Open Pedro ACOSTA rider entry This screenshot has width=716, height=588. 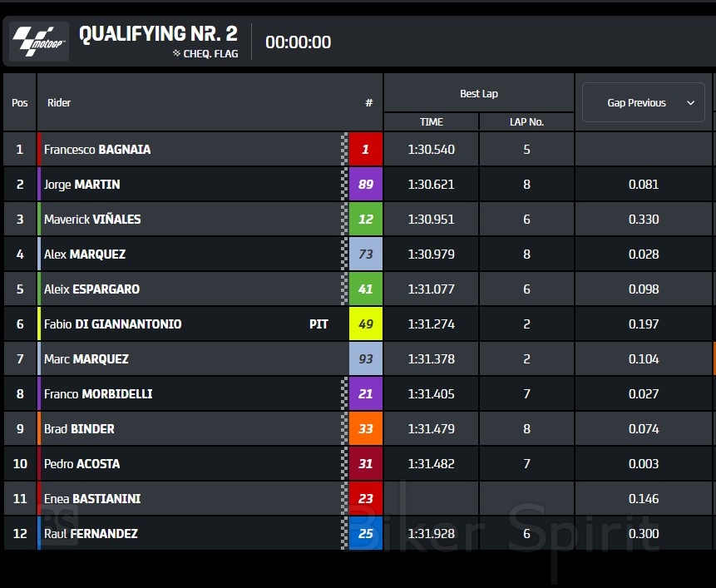[81, 464]
